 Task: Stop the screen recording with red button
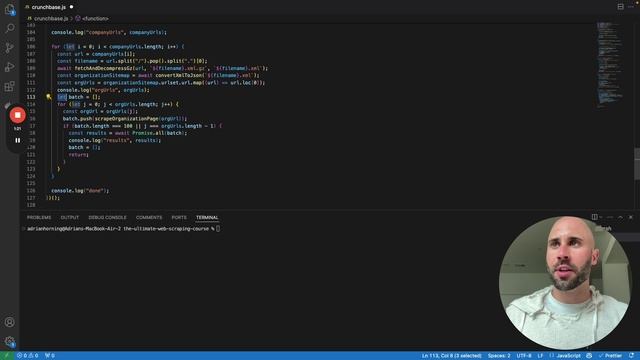point(18,115)
